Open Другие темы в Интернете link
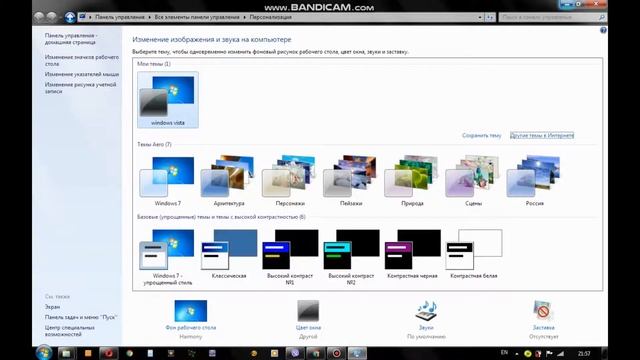Image resolution: width=640 pixels, height=360 pixels. click(542, 136)
